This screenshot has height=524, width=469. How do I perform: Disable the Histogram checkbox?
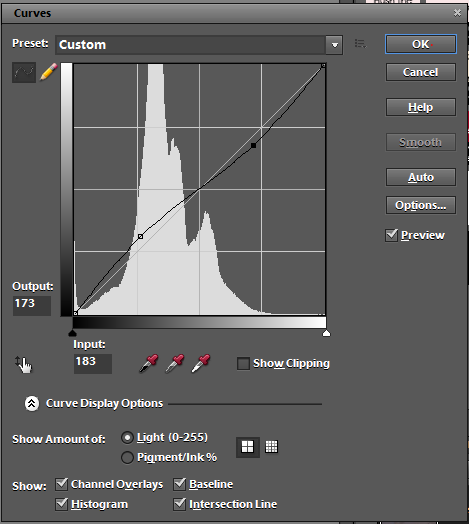pos(62,504)
